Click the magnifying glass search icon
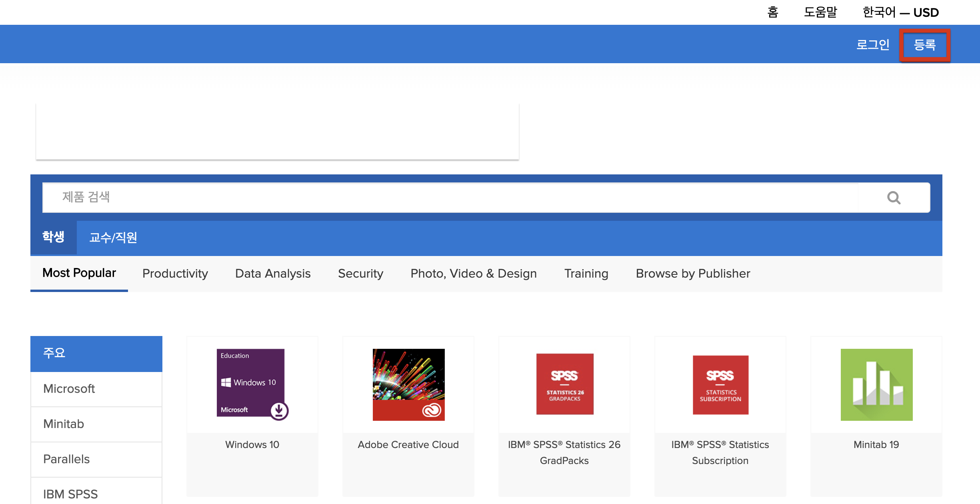The image size is (980, 504). [894, 198]
